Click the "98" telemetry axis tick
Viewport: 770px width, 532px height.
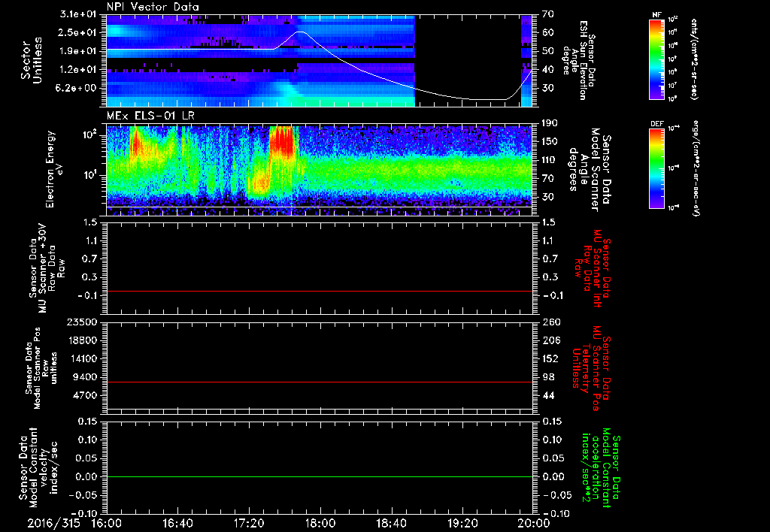[548, 377]
